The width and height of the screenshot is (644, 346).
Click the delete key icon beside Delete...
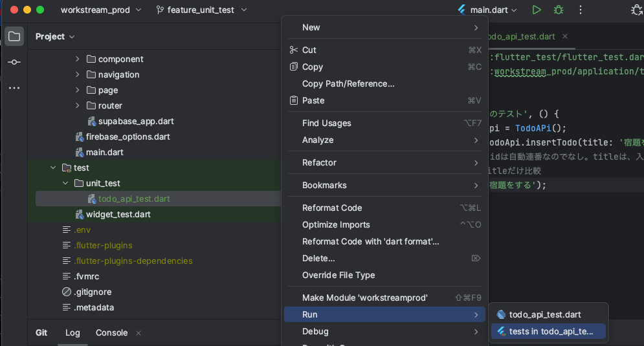coord(476,258)
